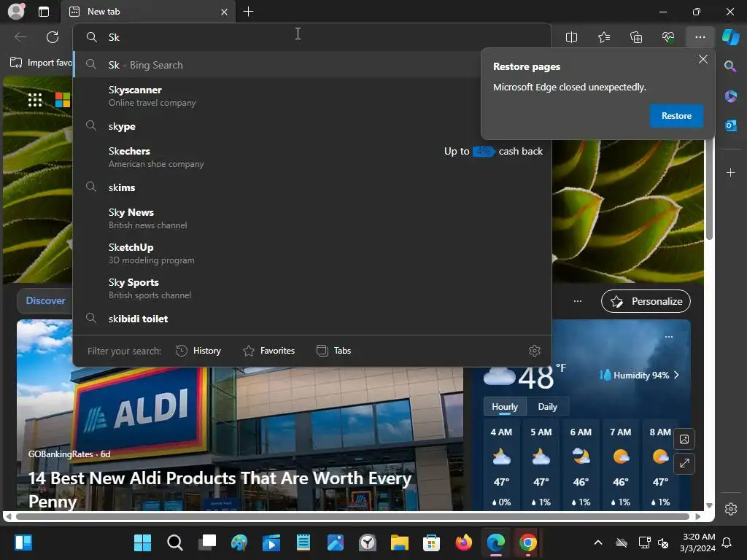
Task: Click the Microsoft logo icon
Action: [63, 100]
